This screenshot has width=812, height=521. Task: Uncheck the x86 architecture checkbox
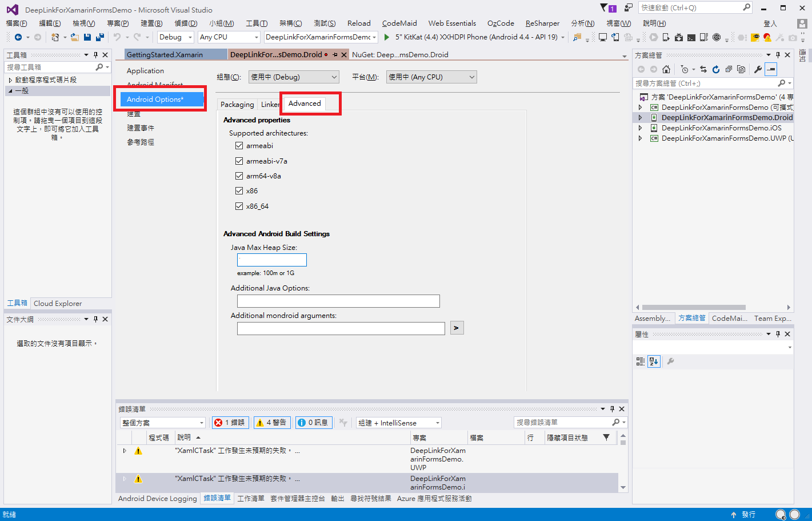[x=239, y=191]
